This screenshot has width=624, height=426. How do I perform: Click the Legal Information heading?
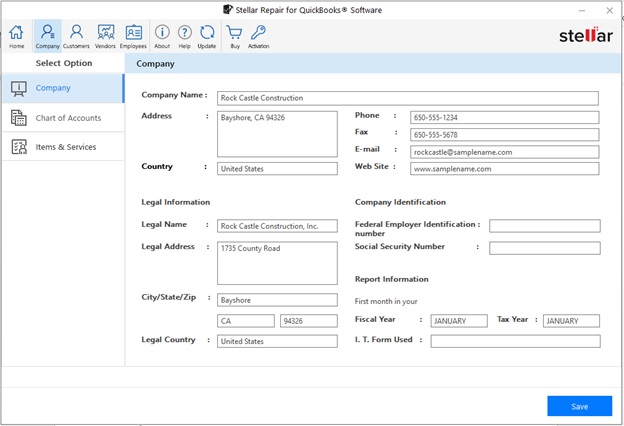(x=176, y=202)
